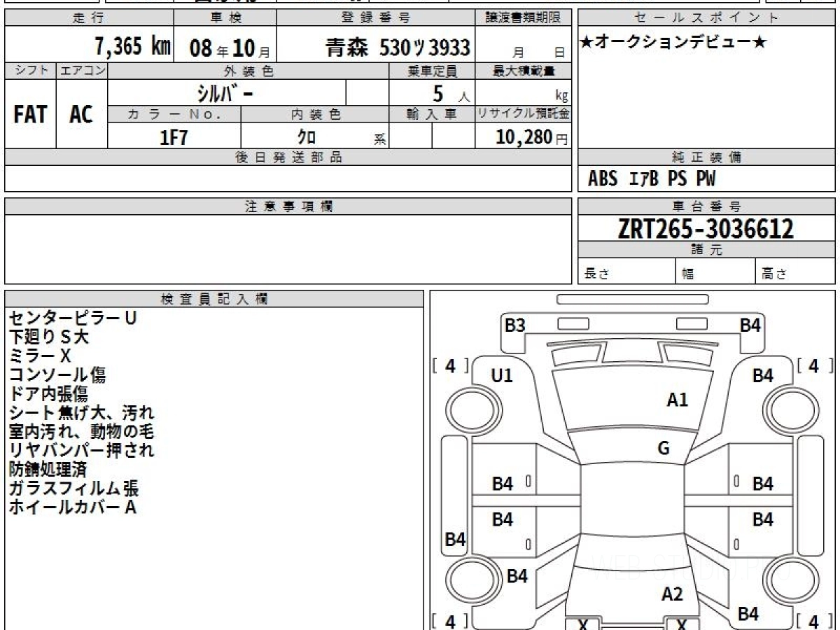Click the 最大積載量 header
Image resolution: width=840 pixels, height=630 pixels.
524,71
